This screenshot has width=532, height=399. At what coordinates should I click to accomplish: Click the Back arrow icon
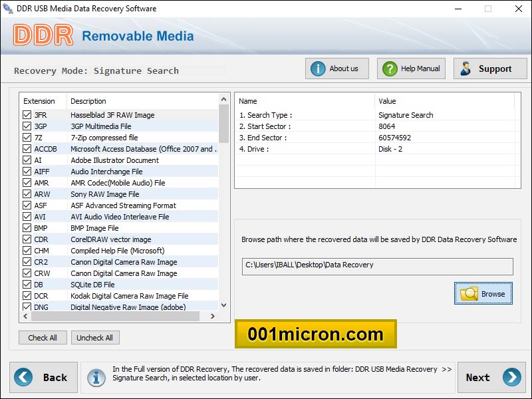23,377
